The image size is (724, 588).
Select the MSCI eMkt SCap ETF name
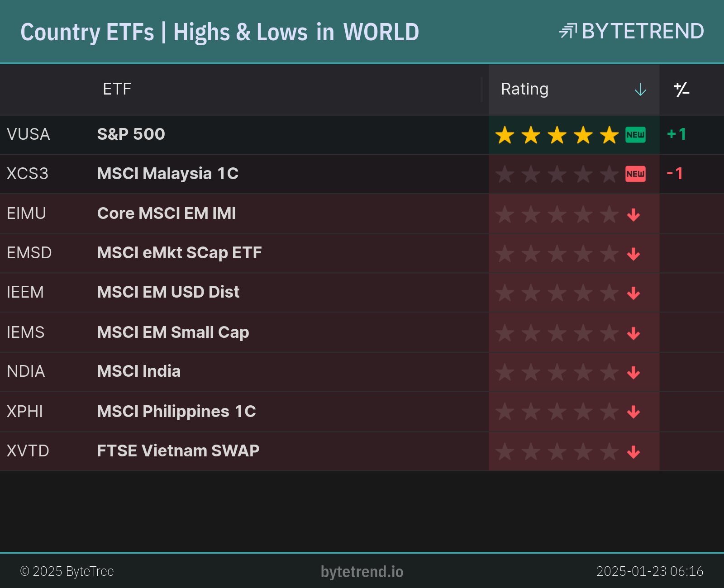click(179, 253)
